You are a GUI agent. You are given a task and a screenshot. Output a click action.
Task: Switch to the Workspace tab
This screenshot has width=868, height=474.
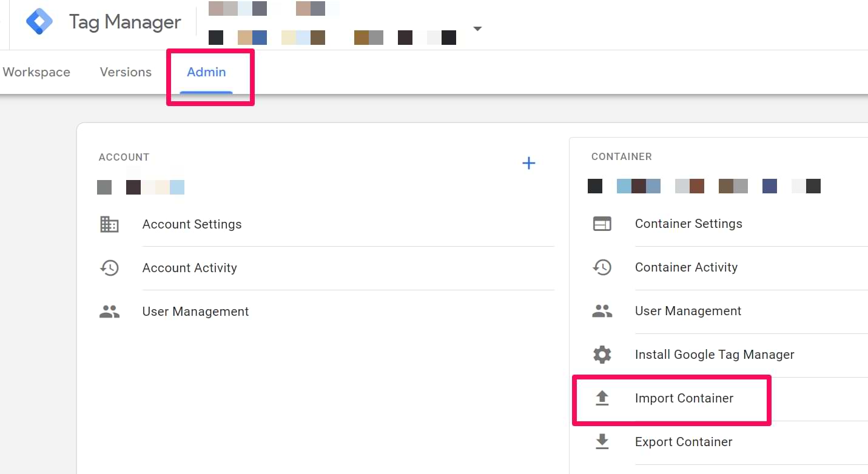[x=36, y=72]
